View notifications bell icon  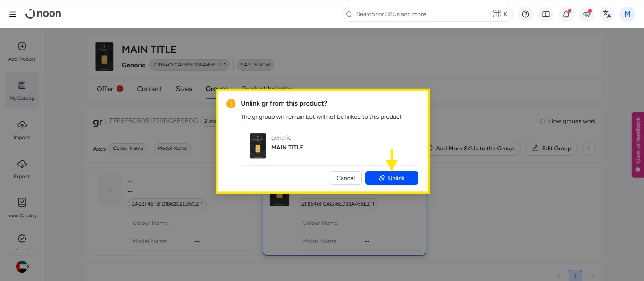click(x=566, y=14)
